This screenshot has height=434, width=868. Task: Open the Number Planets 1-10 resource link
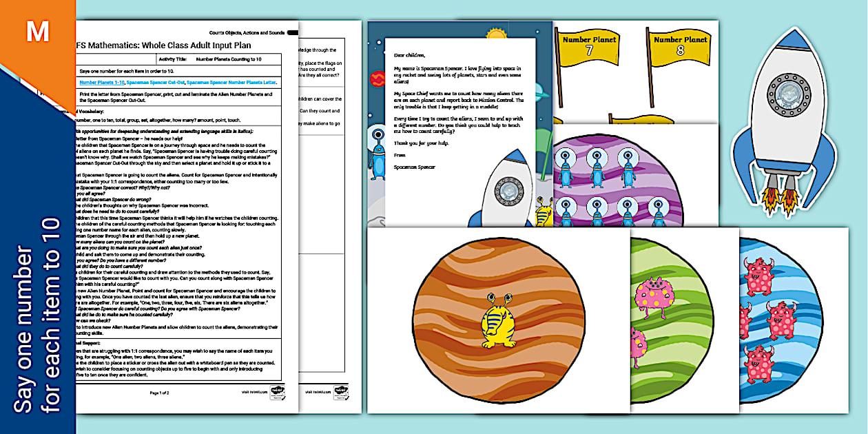point(103,82)
